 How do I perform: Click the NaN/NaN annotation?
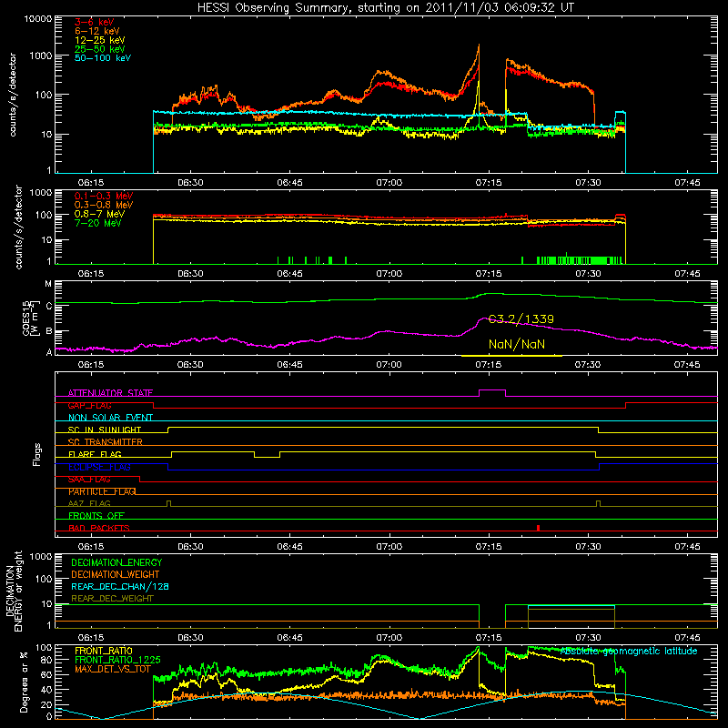517,345
